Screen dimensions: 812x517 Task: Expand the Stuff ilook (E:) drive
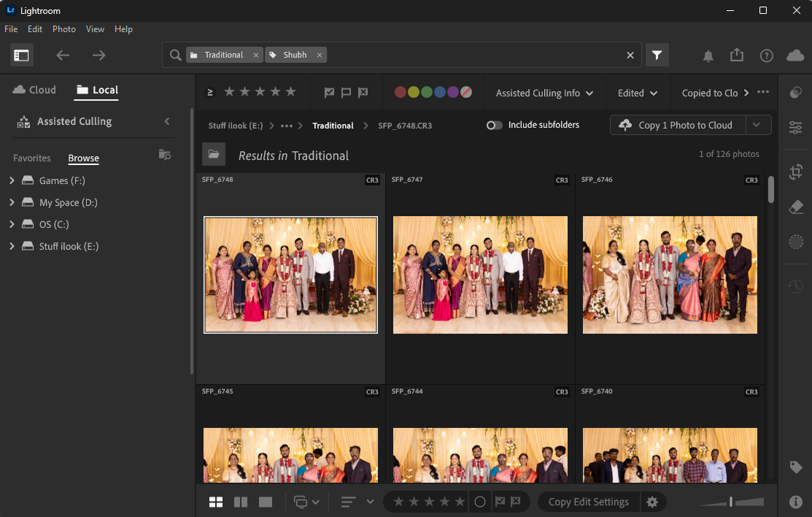coord(12,246)
